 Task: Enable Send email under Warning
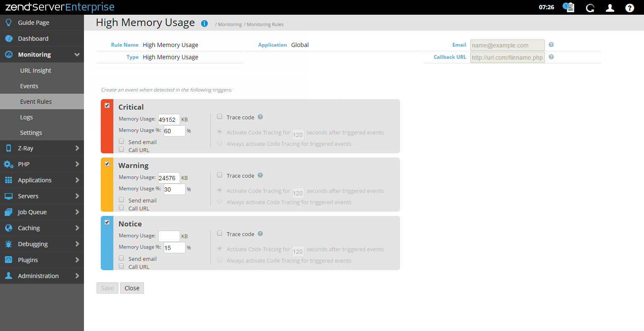tap(121, 200)
